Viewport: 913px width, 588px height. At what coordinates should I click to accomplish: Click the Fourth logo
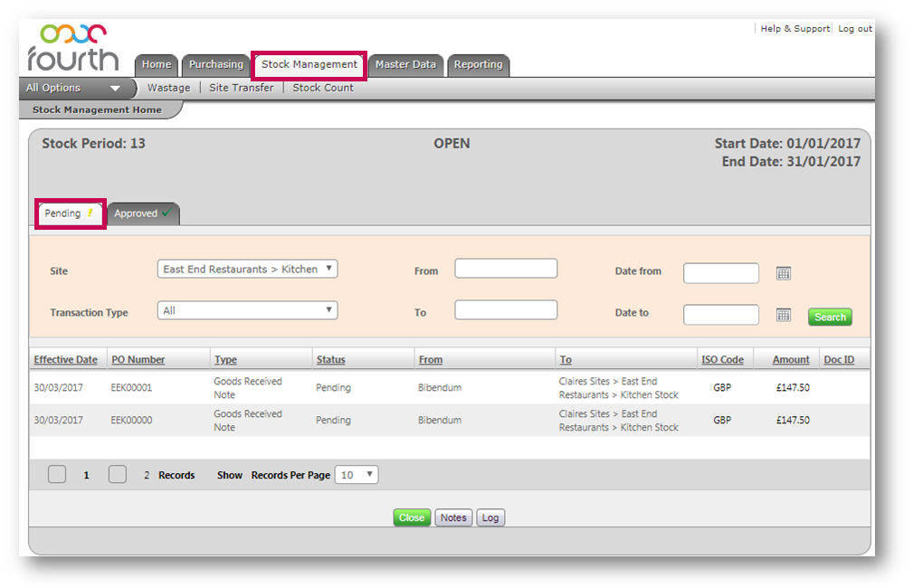(x=72, y=49)
